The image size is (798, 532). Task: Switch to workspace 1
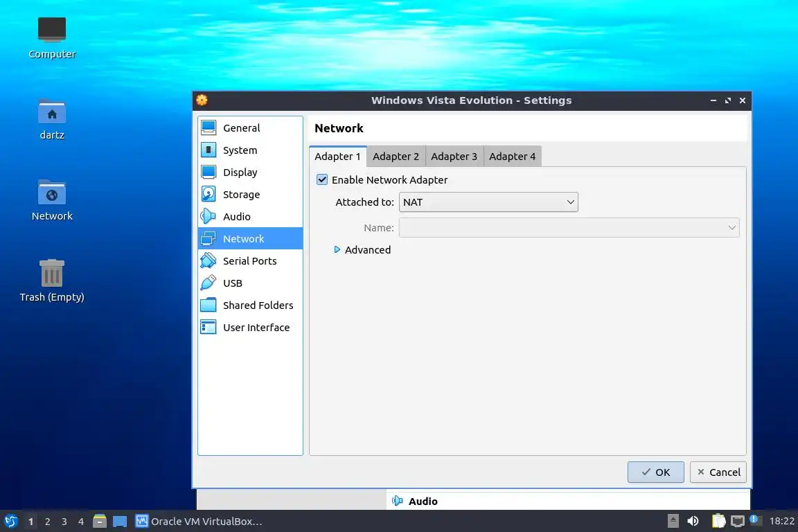[31, 522]
